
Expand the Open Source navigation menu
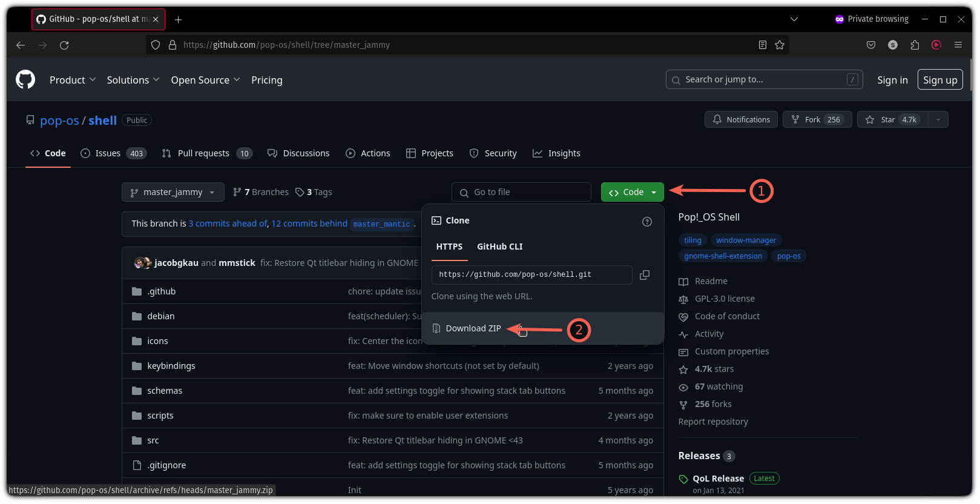(206, 80)
